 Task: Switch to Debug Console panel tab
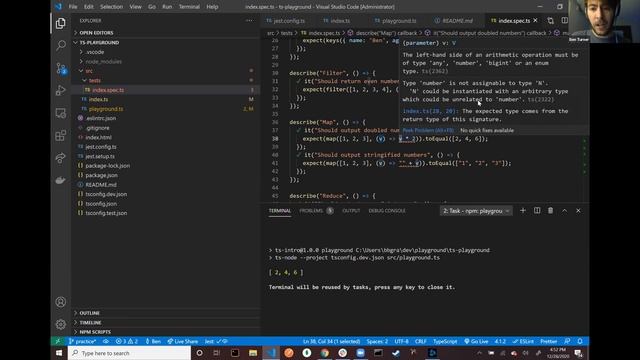point(387,211)
